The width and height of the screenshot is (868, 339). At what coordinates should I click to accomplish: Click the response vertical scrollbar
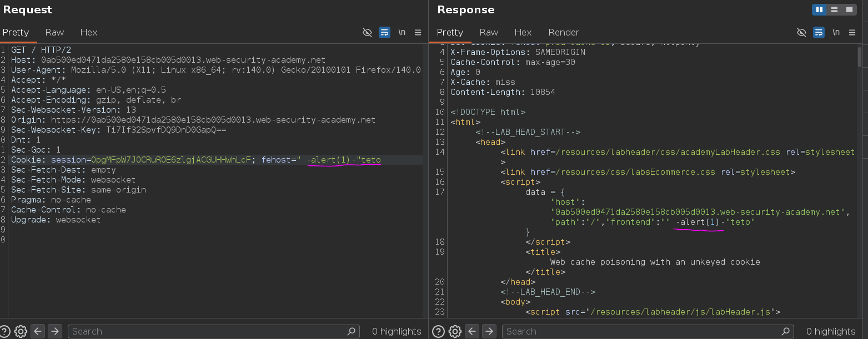[860, 58]
